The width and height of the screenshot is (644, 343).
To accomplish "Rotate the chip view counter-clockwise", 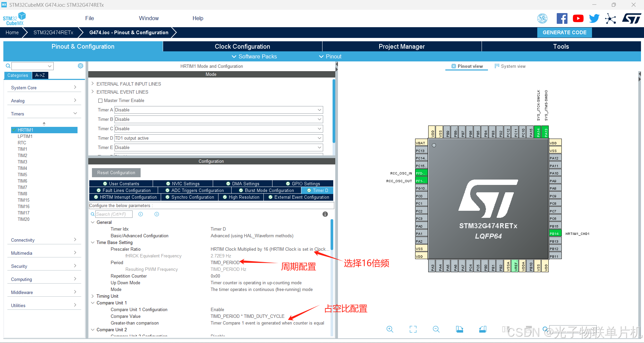I will [483, 329].
